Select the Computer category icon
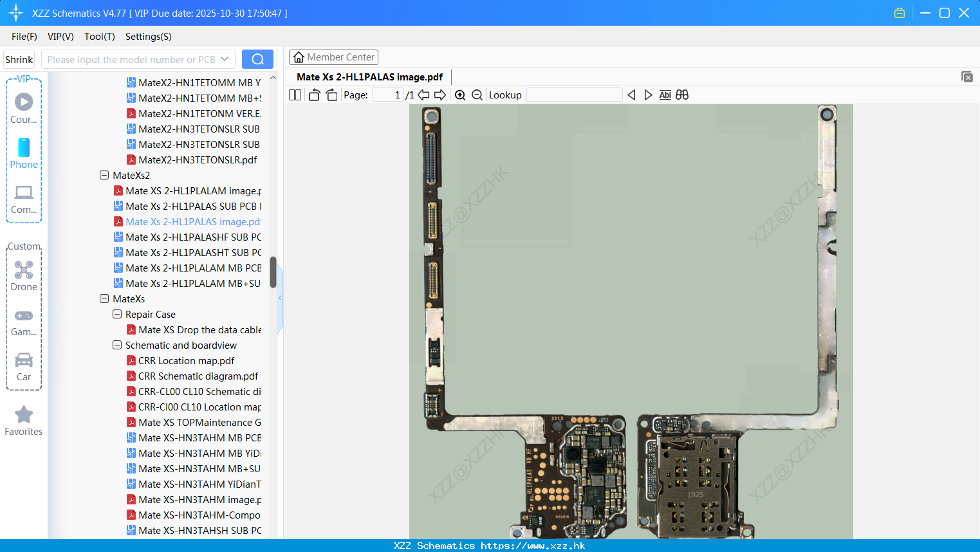 click(x=24, y=192)
